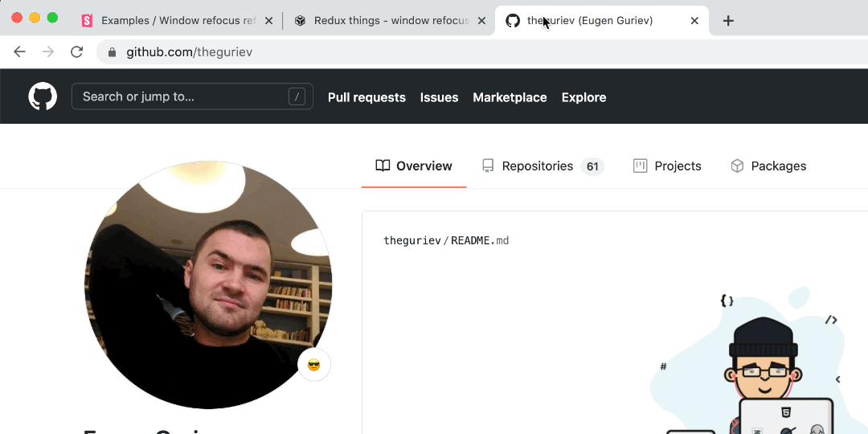Screen dimensions: 868x434
Task: Close the 'Examples / Window refocus' tab
Action: [268, 20]
